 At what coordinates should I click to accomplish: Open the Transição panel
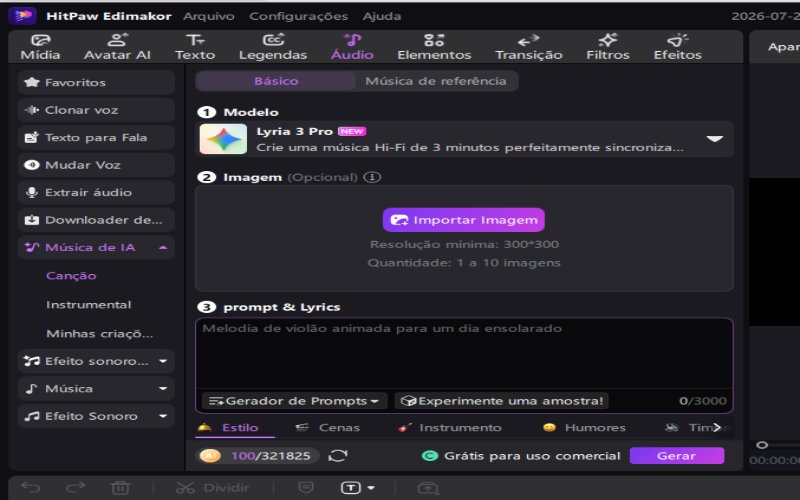(x=529, y=47)
